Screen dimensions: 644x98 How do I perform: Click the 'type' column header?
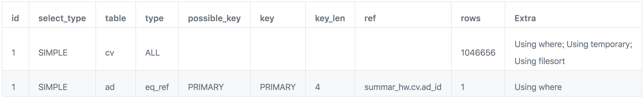click(154, 18)
